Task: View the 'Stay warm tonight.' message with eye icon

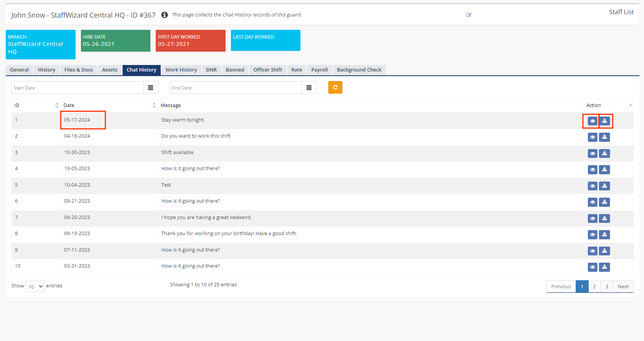Action: pyautogui.click(x=592, y=121)
